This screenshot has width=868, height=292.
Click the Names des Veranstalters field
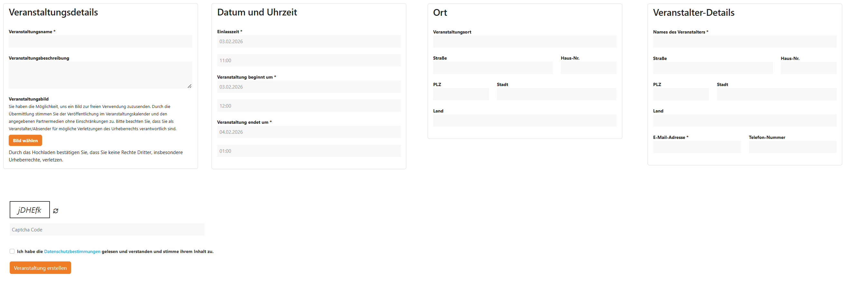[x=745, y=42]
